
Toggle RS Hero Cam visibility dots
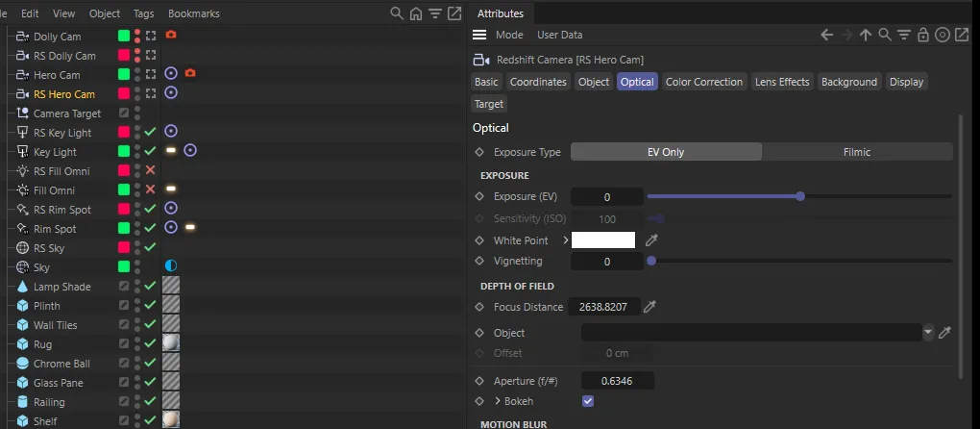[137, 94]
